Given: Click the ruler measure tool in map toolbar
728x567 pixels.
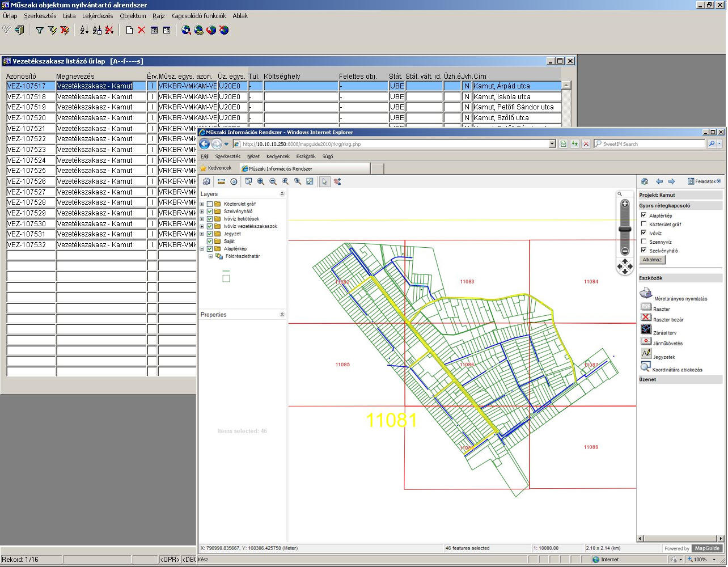Looking at the screenshot, I should coord(221,182).
